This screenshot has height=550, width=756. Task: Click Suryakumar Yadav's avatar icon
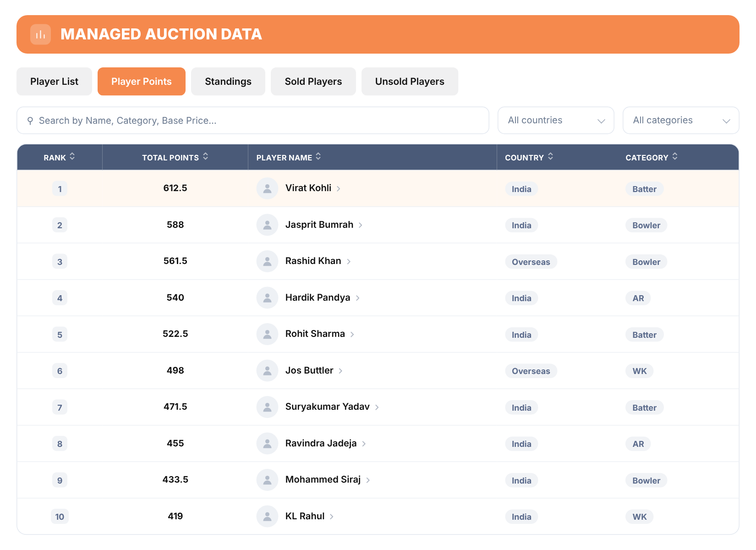[268, 407]
